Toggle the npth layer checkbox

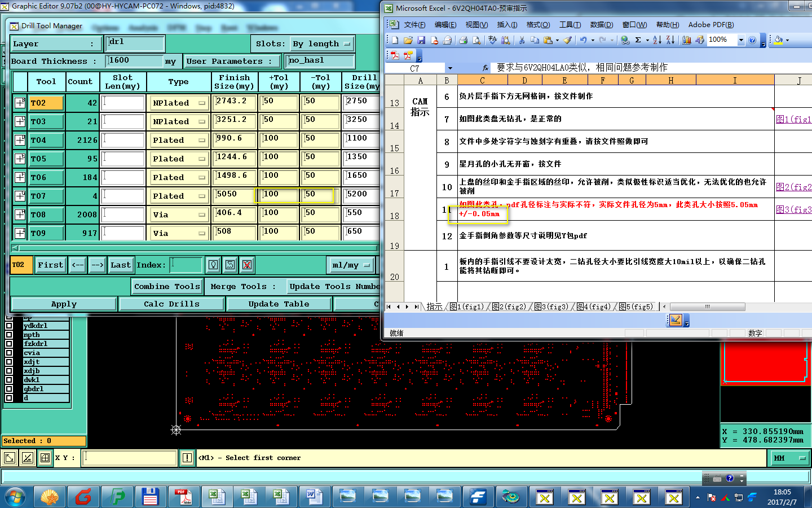pos(8,335)
